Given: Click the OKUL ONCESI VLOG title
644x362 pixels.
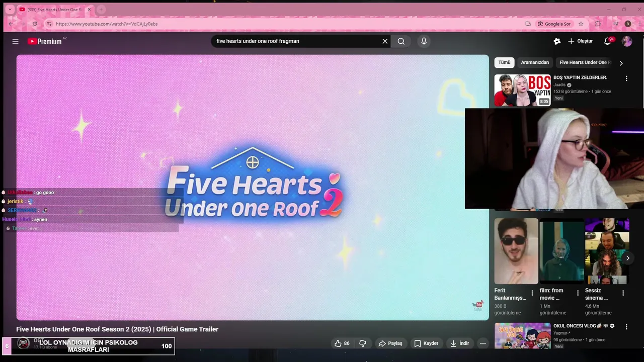Looking at the screenshot, I should click(x=584, y=326).
